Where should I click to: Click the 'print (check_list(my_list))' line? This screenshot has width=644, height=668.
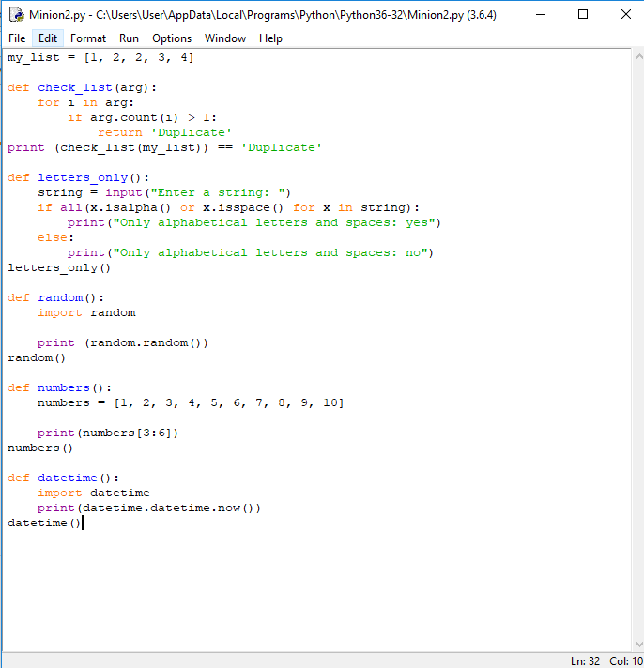164,148
